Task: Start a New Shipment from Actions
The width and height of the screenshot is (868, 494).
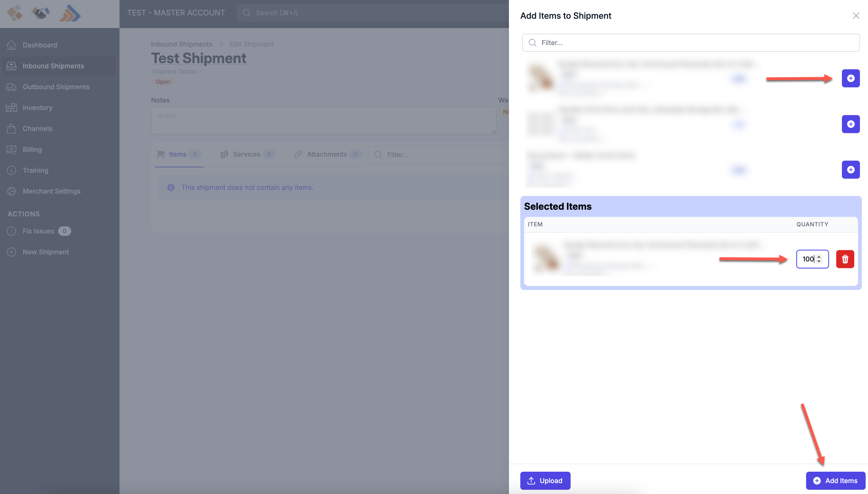Action: tap(46, 252)
